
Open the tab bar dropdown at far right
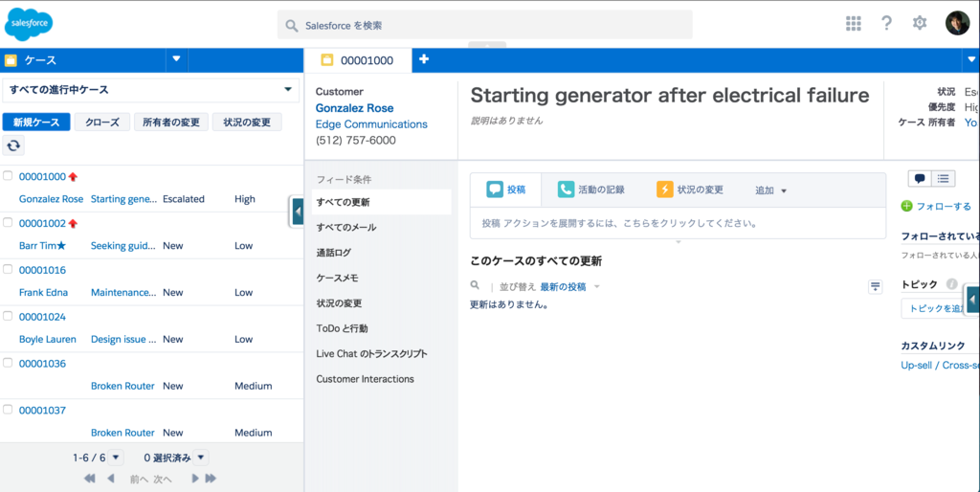point(971,59)
